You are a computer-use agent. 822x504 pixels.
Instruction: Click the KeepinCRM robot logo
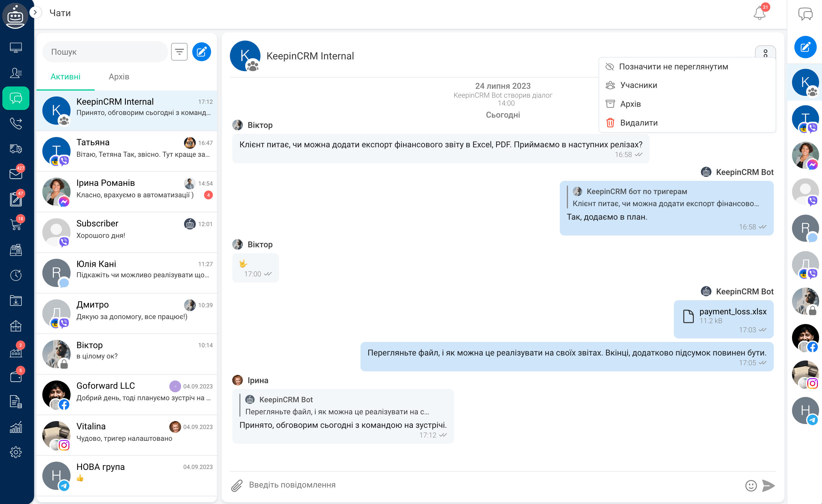click(15, 15)
